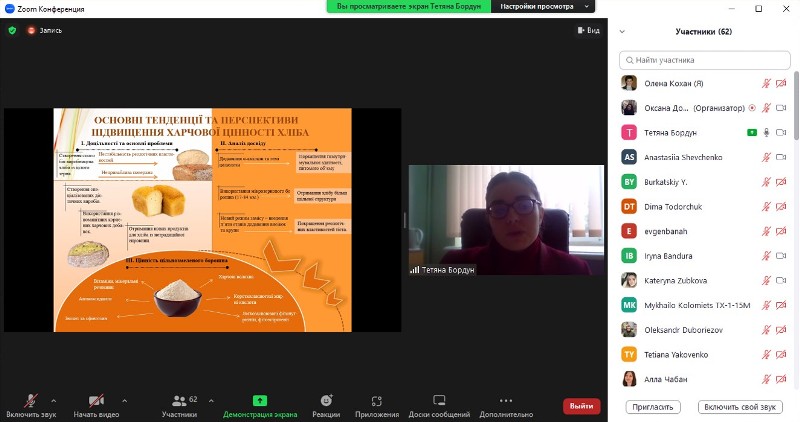800x422 pixels.
Task: Select participant Anastasiia Shevchenko
Action: (x=705, y=157)
